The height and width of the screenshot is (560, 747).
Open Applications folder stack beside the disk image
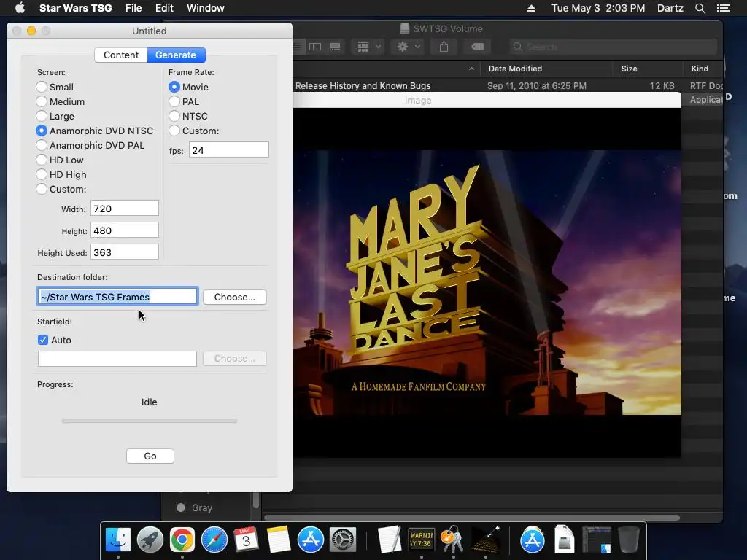pyautogui.click(x=532, y=540)
